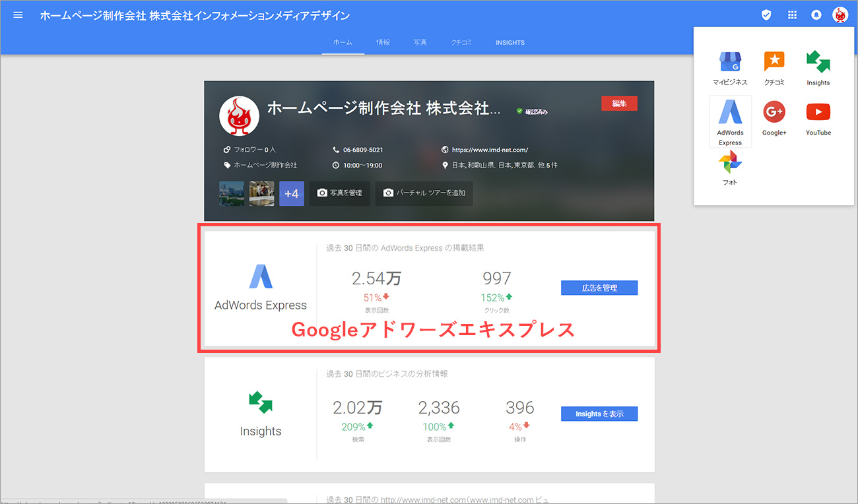
Task: Click the +4 more photos tile
Action: click(x=292, y=193)
